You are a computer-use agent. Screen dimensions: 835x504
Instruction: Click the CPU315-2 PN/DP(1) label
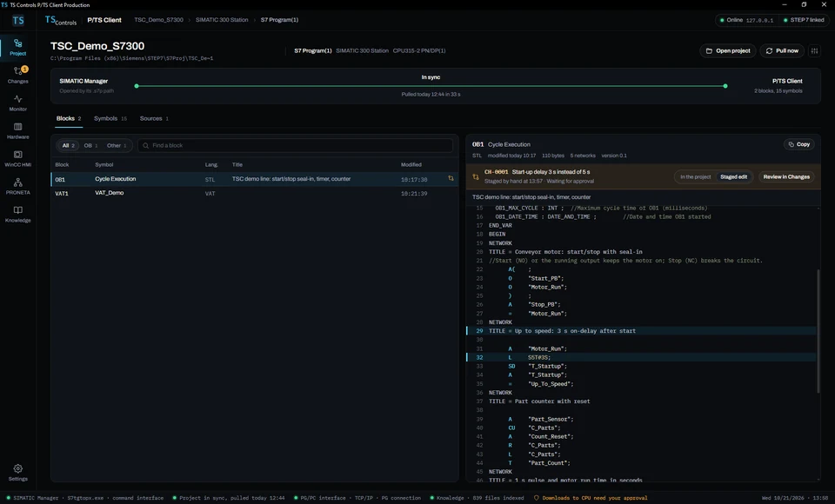pyautogui.click(x=419, y=51)
